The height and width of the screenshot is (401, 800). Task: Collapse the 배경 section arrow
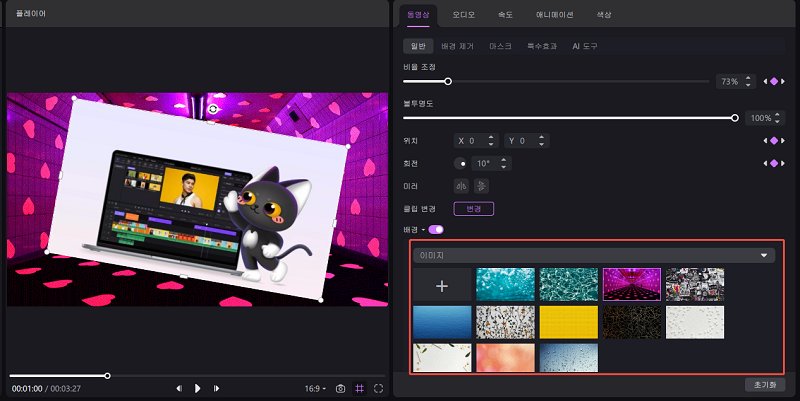(x=423, y=230)
